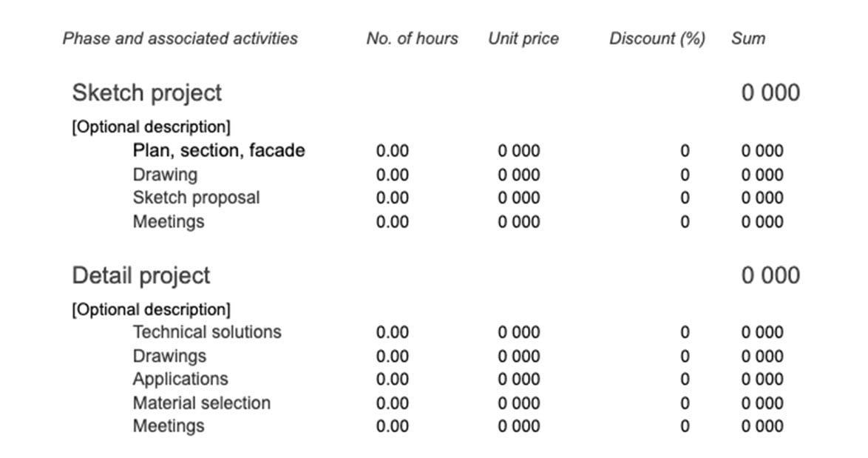Click discount value for Applications row
868x458 pixels.
[x=684, y=380]
